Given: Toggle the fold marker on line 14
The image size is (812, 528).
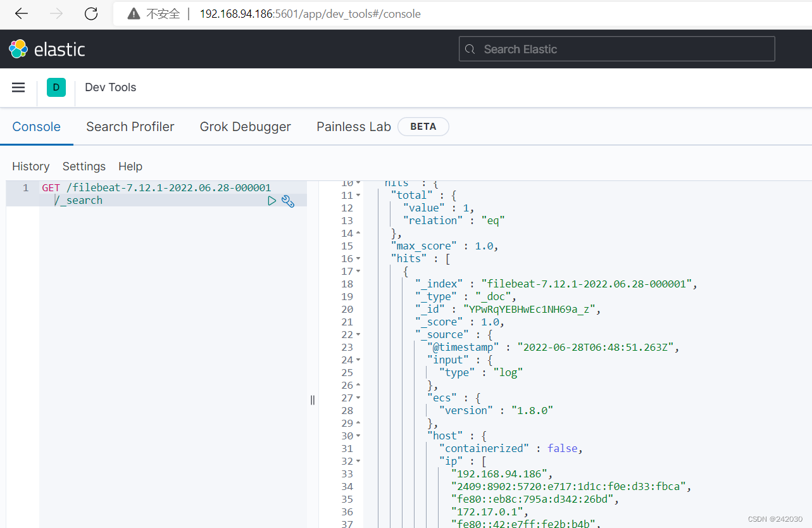Looking at the screenshot, I should [358, 233].
